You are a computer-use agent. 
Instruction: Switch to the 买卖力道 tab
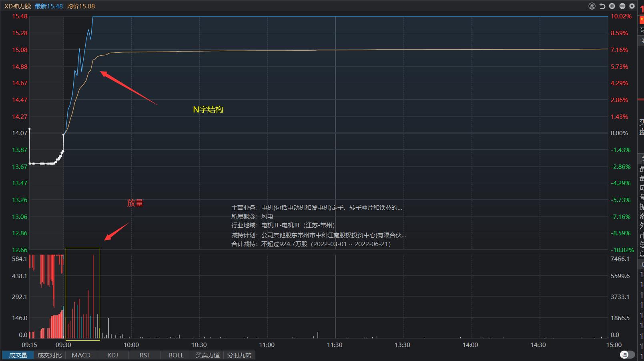(x=208, y=355)
